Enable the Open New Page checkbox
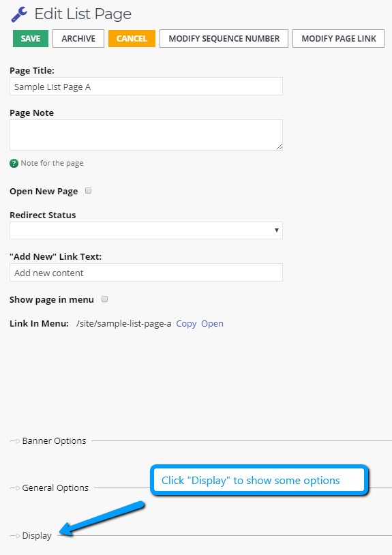 (x=89, y=191)
